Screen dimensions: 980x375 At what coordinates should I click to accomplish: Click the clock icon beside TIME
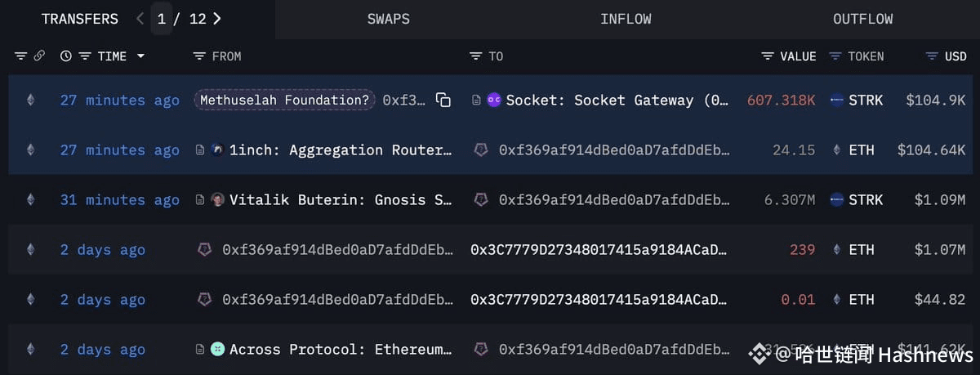(66, 56)
